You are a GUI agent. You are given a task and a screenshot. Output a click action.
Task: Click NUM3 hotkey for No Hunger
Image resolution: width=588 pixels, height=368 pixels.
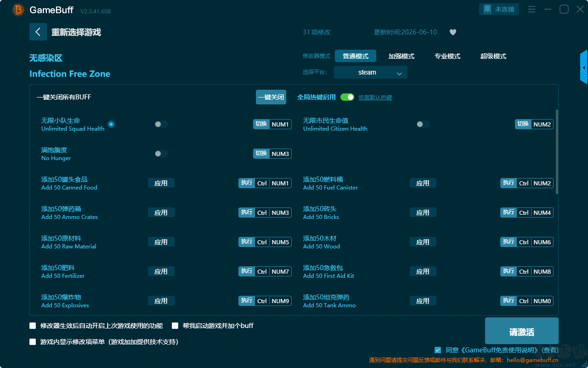[272, 154]
